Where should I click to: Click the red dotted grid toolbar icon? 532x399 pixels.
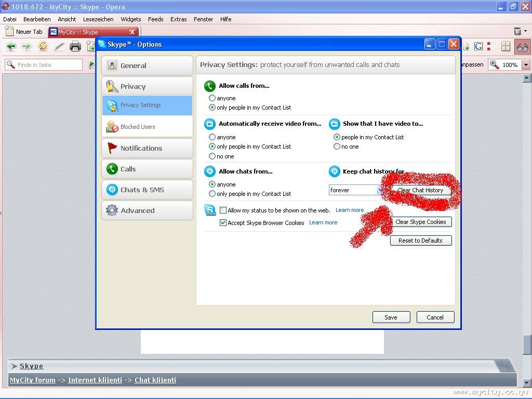(491, 46)
